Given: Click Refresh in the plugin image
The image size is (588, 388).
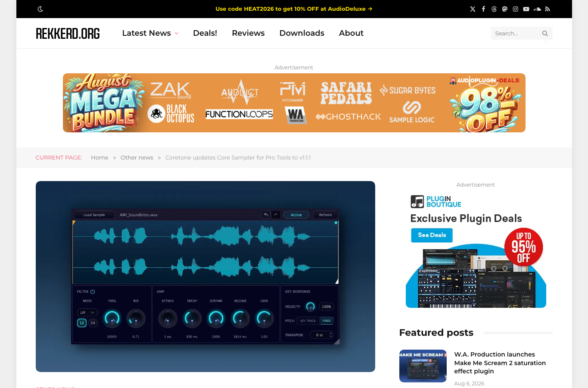Looking at the screenshot, I should [325, 215].
